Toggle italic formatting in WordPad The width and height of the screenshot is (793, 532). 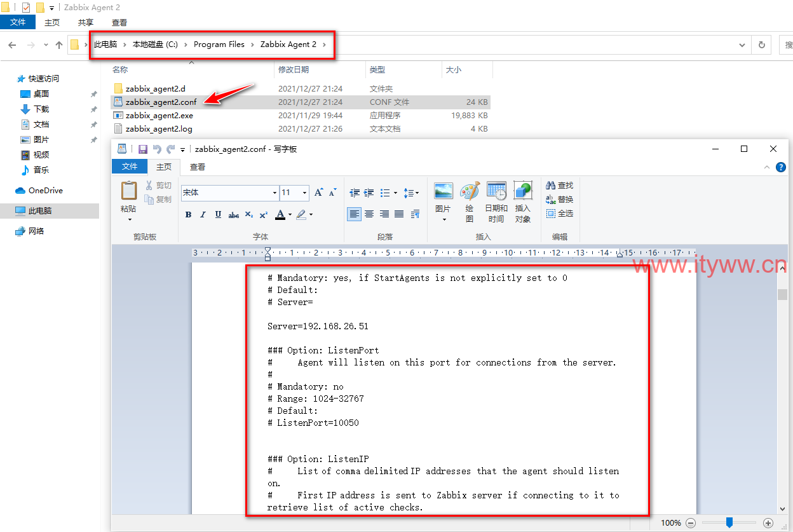203,215
